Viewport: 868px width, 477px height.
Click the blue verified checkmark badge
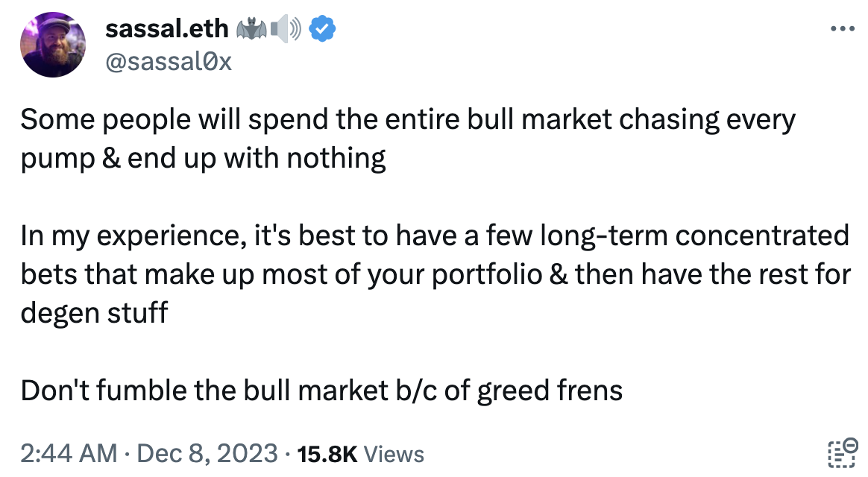click(322, 28)
